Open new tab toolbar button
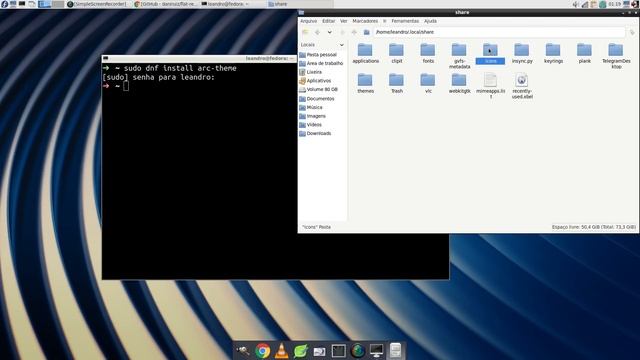This screenshot has height=360, width=640. pos(305,32)
